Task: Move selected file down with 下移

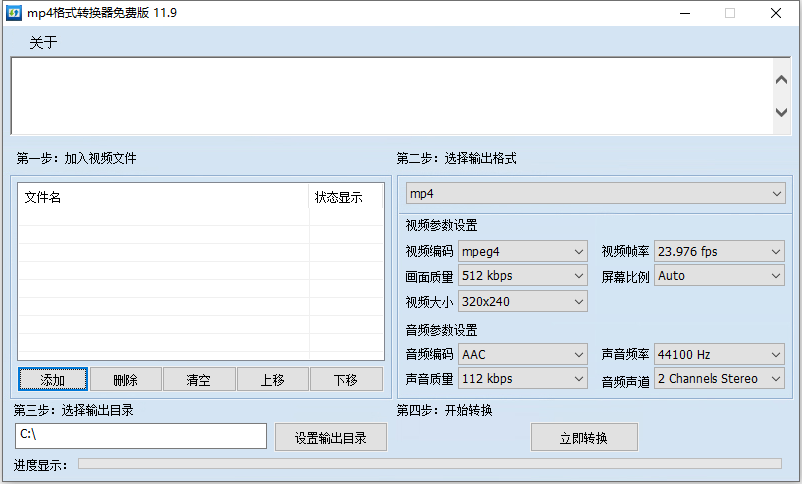Action: tap(346, 379)
